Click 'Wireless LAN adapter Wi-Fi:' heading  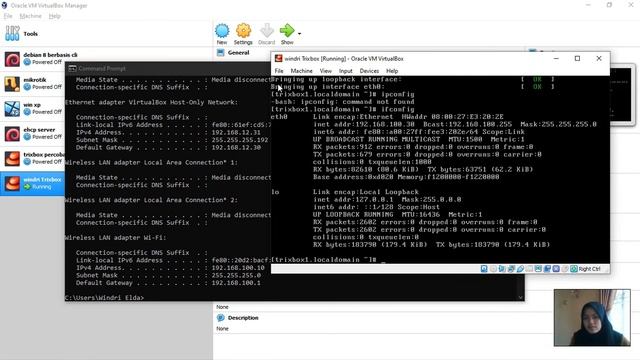pos(116,238)
